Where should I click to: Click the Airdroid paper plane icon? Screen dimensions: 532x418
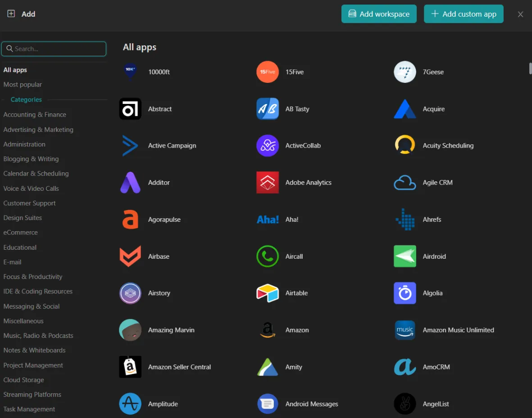[x=405, y=256]
